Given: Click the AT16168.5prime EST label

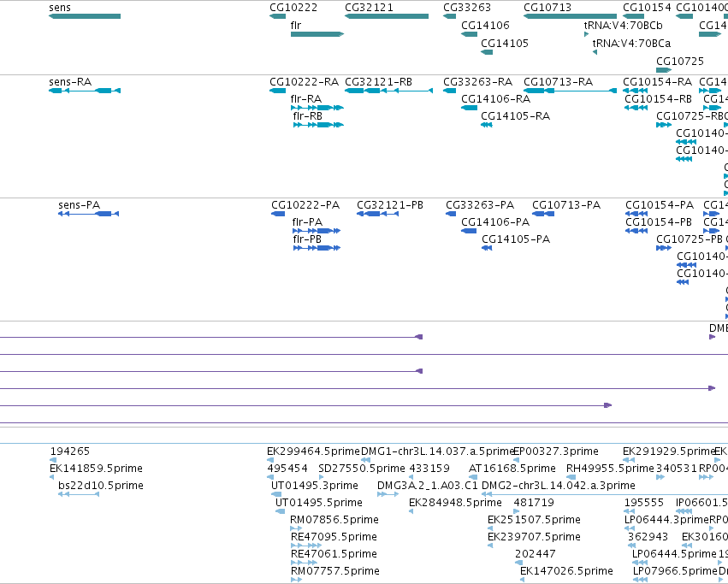Looking at the screenshot, I should coord(512,469).
